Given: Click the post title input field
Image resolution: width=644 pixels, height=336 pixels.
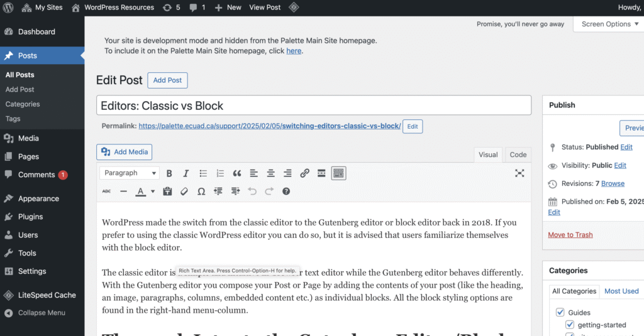Looking at the screenshot, I should coord(314,106).
